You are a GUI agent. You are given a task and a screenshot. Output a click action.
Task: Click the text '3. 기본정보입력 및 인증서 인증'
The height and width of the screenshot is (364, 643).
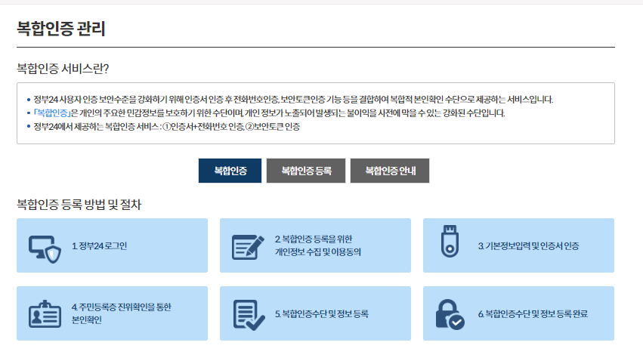(x=528, y=246)
